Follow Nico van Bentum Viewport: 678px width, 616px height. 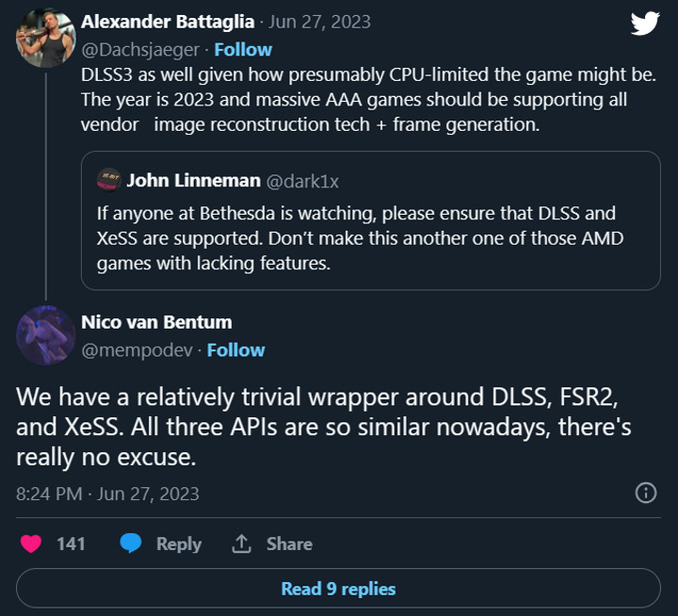(235, 349)
